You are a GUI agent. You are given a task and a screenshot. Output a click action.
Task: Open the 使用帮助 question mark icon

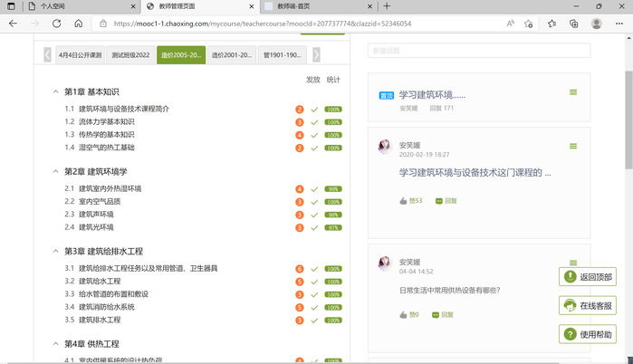pos(571,334)
